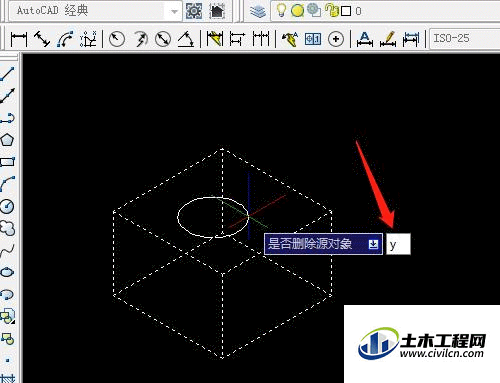500x383 pixels.
Task: Click the dynamic input box containing y
Action: [398, 244]
